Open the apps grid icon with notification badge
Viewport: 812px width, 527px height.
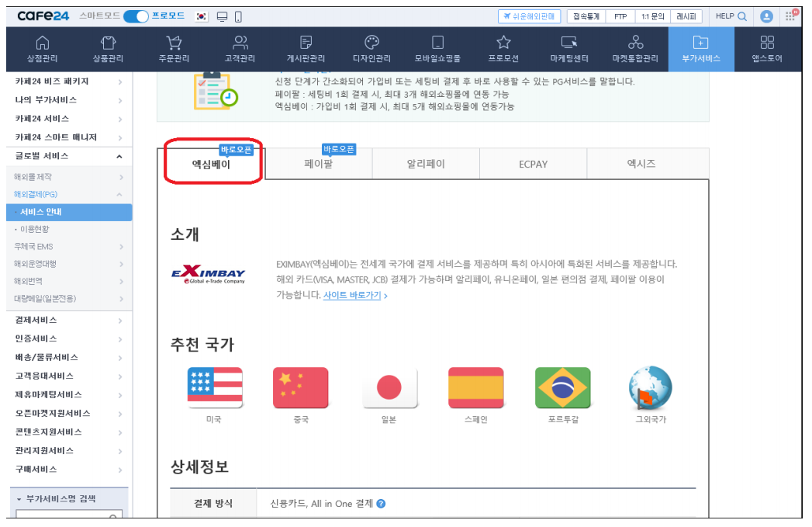(791, 16)
